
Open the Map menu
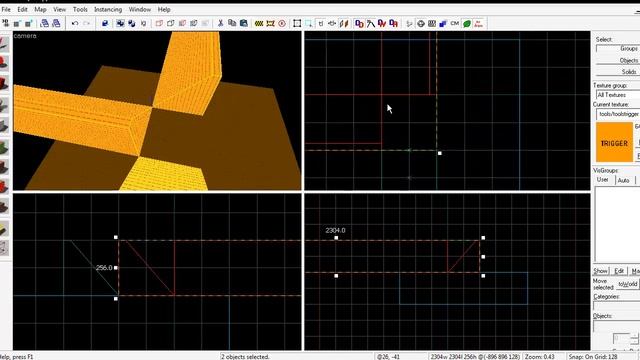pos(40,9)
